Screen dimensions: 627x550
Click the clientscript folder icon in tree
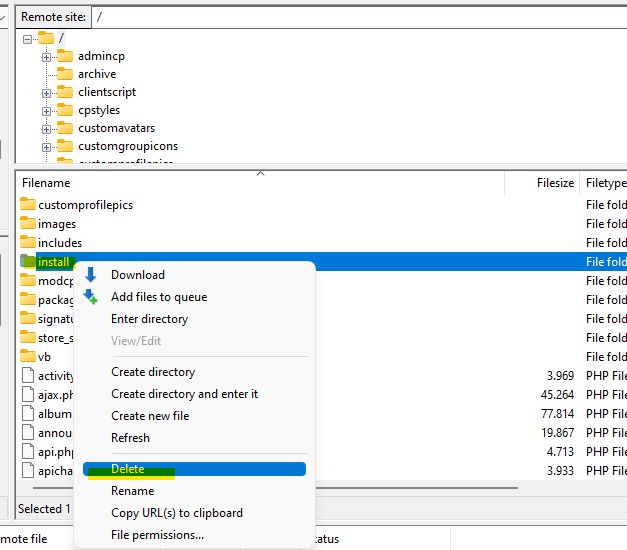[x=65, y=92]
